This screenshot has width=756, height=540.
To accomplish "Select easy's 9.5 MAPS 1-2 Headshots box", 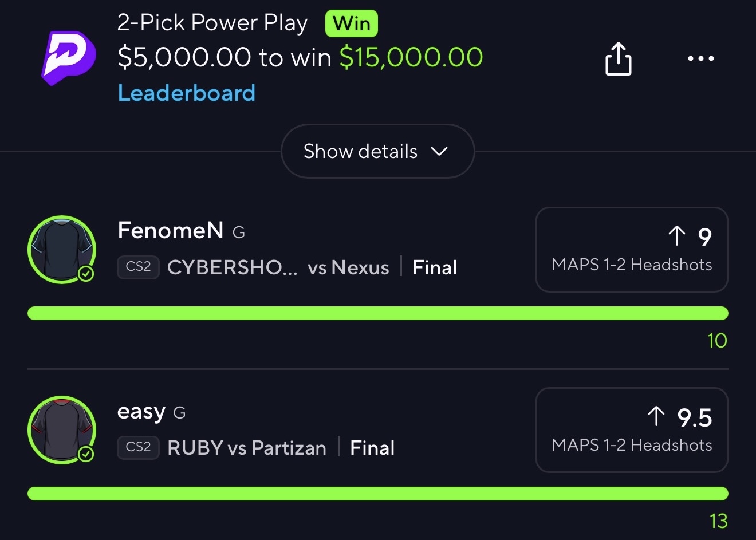I will (x=632, y=430).
